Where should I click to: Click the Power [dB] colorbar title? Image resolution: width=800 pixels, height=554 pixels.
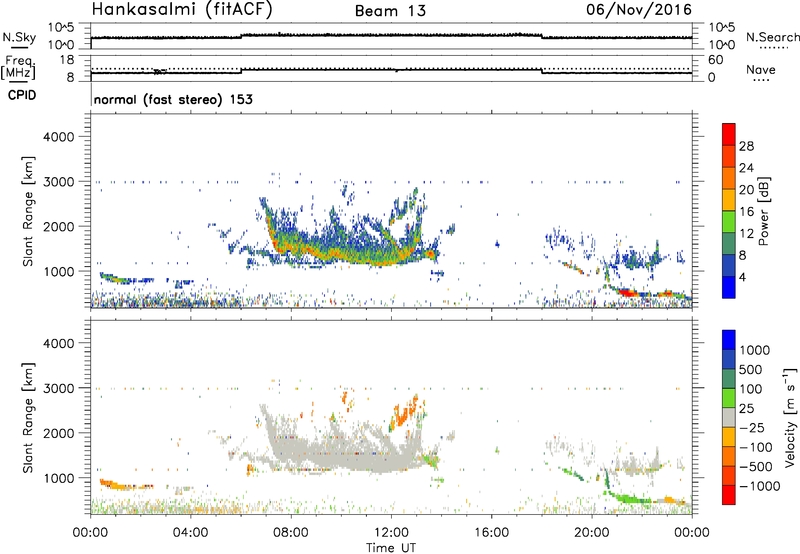[763, 211]
